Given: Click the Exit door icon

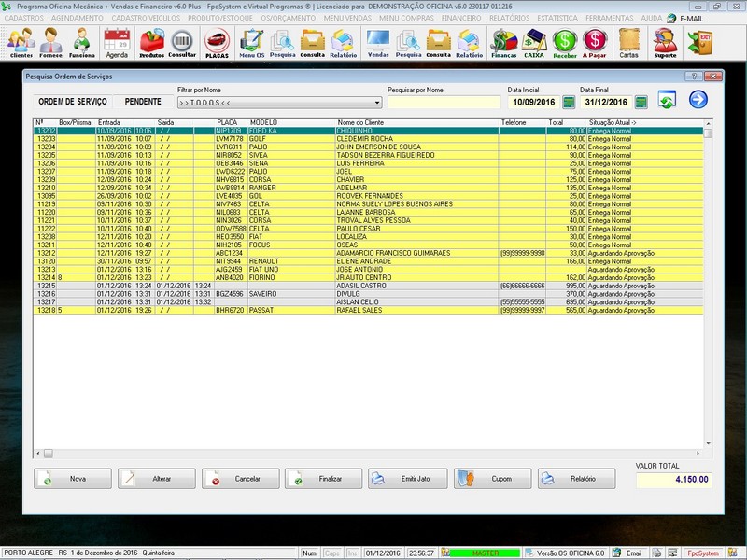Looking at the screenshot, I should [699, 43].
